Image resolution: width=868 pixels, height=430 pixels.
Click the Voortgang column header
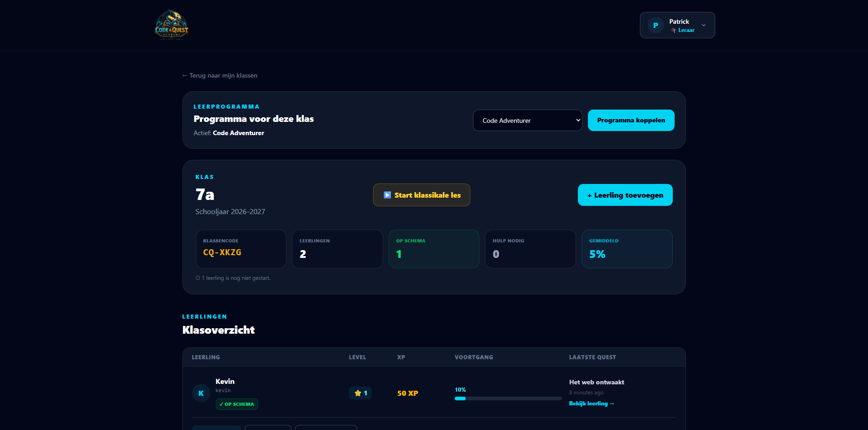(x=474, y=357)
